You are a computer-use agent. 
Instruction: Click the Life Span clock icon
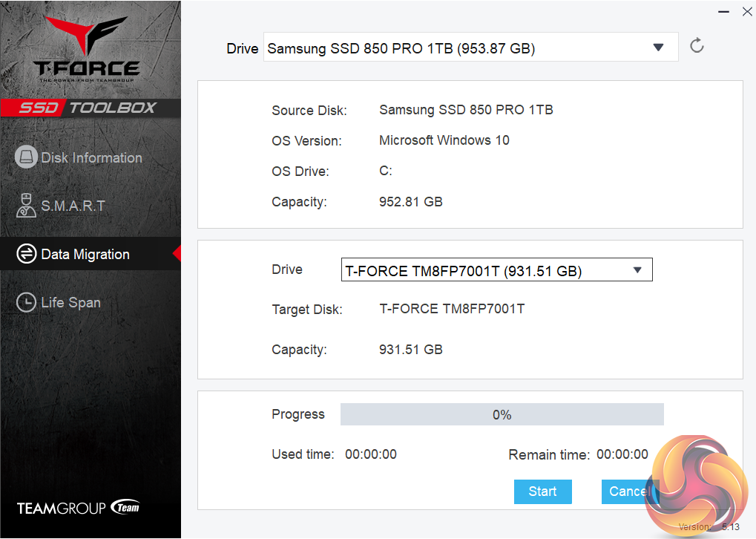coord(26,302)
